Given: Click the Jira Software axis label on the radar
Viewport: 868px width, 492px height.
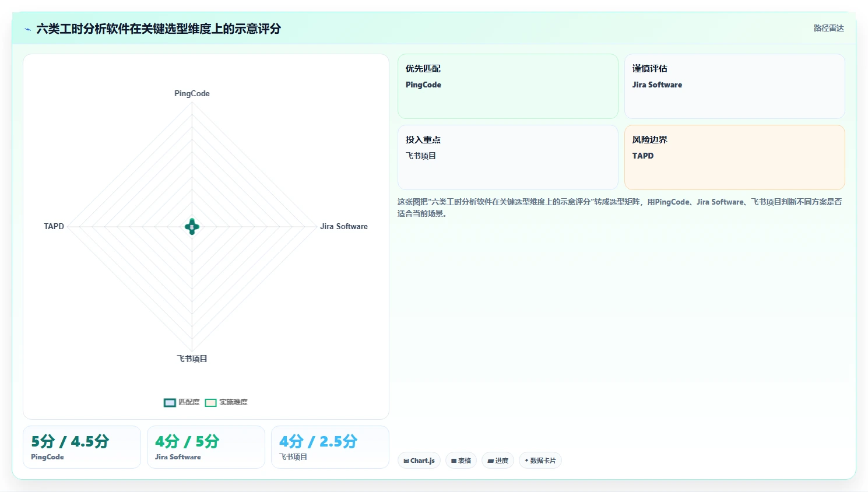Looking at the screenshot, I should tap(344, 226).
